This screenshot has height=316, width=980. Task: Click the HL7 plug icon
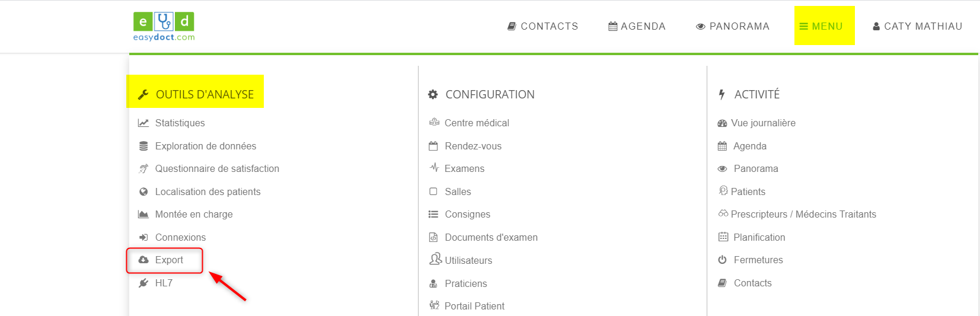(143, 283)
